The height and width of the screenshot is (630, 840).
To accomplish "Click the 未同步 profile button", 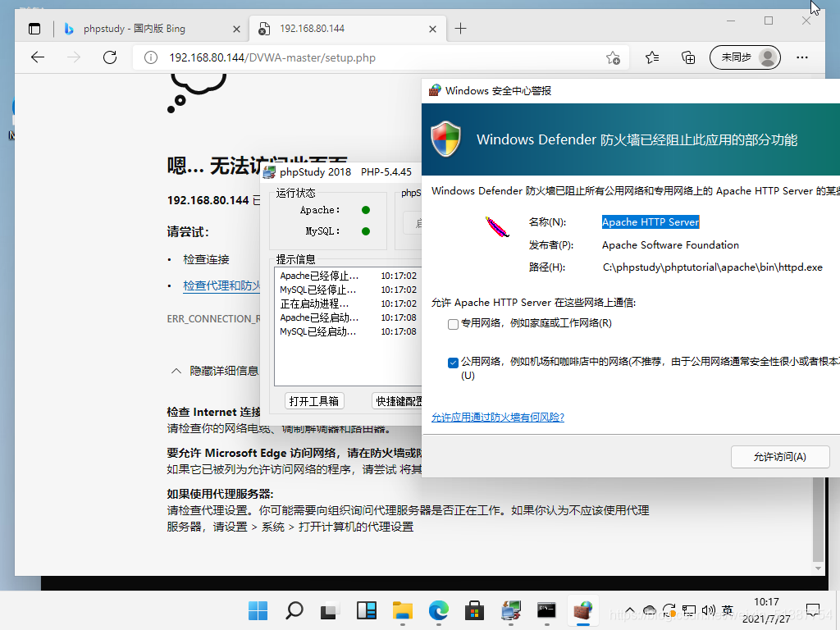I will [x=745, y=57].
